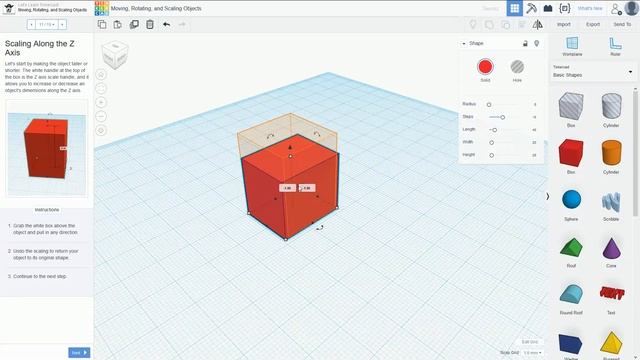Select the Ruler tool

[615, 46]
